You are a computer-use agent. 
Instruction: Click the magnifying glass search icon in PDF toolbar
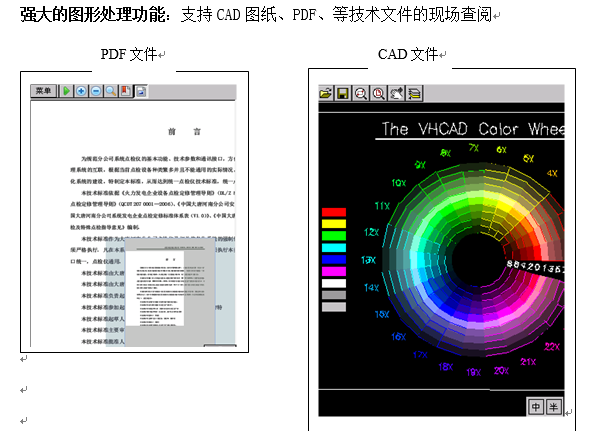111,91
